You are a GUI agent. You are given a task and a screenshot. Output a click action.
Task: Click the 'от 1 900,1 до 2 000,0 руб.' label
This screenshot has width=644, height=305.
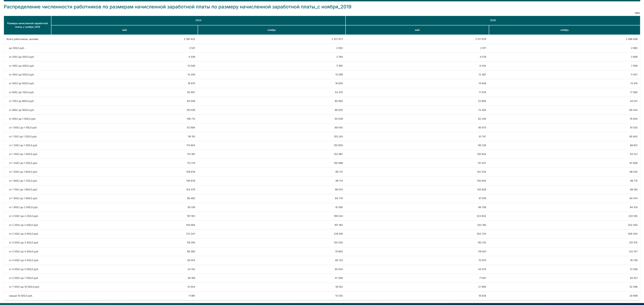(23, 207)
